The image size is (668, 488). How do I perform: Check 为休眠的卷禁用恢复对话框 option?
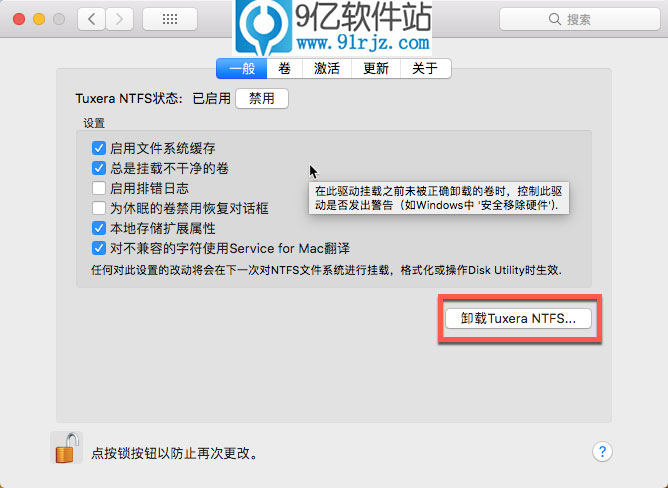click(99, 208)
